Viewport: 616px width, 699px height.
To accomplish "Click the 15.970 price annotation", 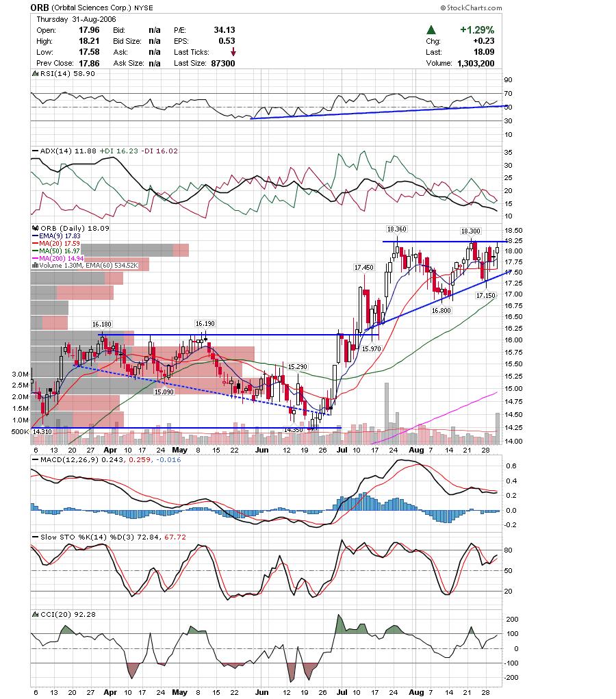I will click(x=371, y=348).
